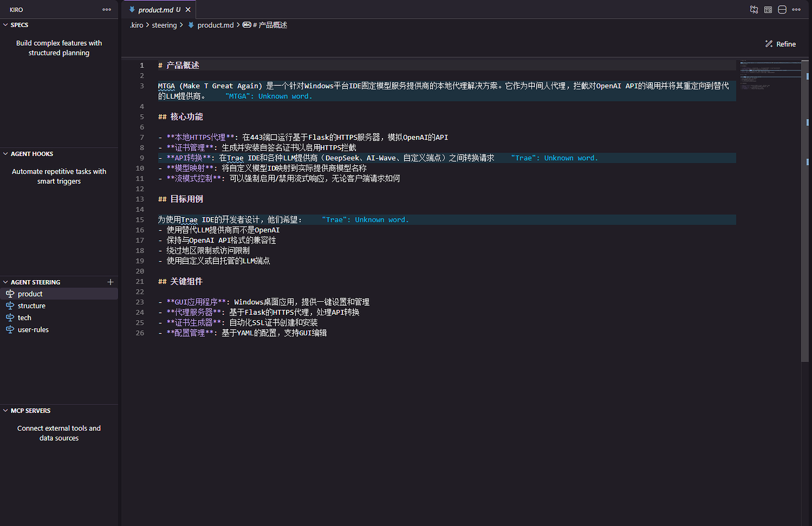Click line number 26 in the gutter

coord(140,333)
